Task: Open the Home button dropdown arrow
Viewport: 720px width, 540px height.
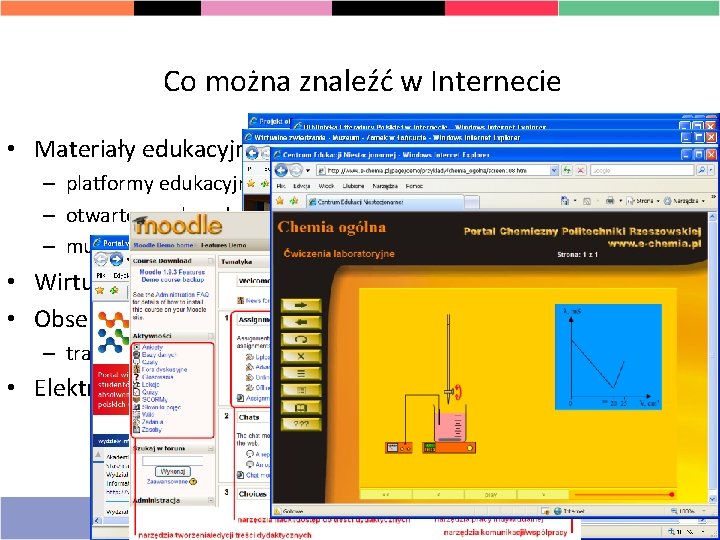Action: point(575,201)
